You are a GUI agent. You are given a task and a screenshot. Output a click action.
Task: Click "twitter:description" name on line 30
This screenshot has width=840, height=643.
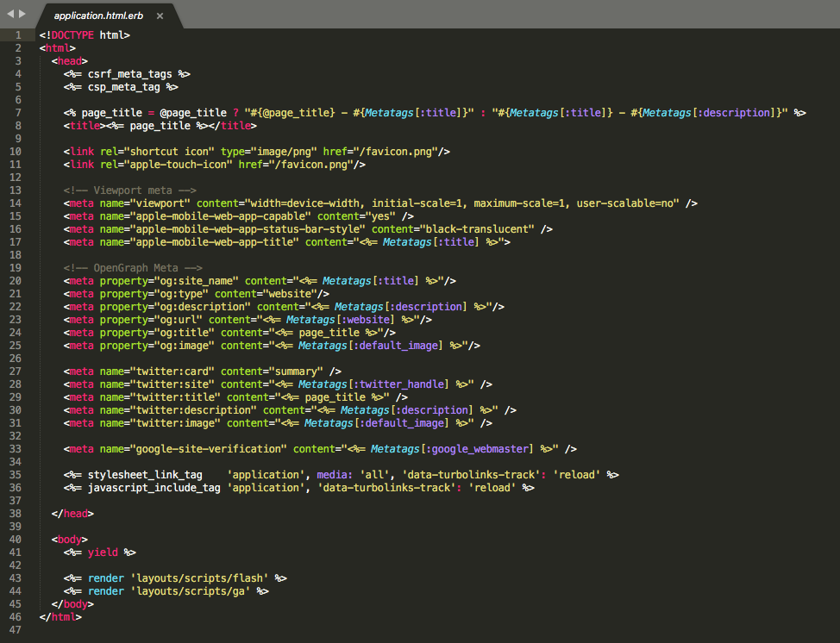tap(193, 410)
